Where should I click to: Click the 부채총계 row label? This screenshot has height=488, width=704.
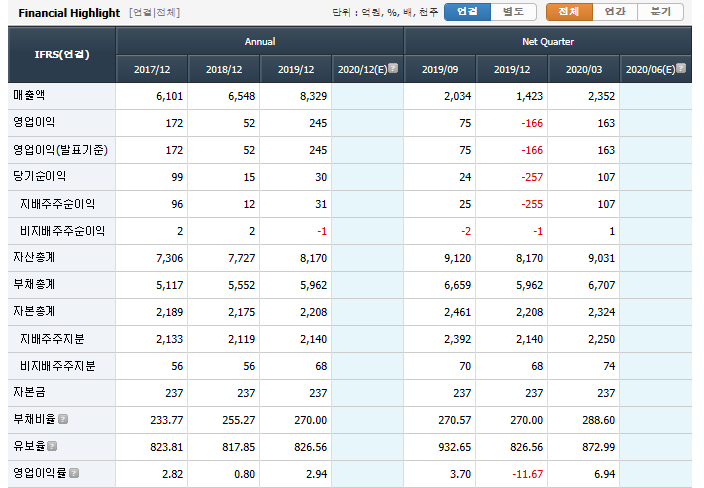(34, 284)
